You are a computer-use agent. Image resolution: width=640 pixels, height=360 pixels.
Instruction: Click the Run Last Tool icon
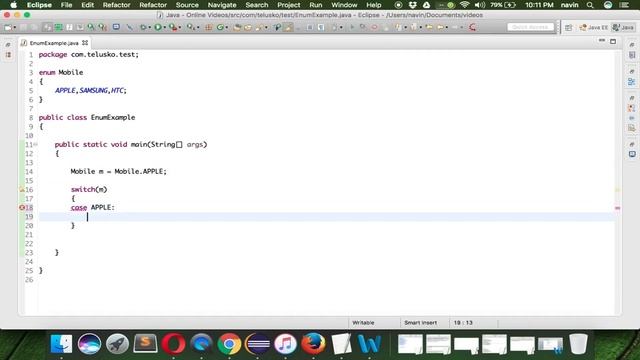pyautogui.click(x=173, y=27)
